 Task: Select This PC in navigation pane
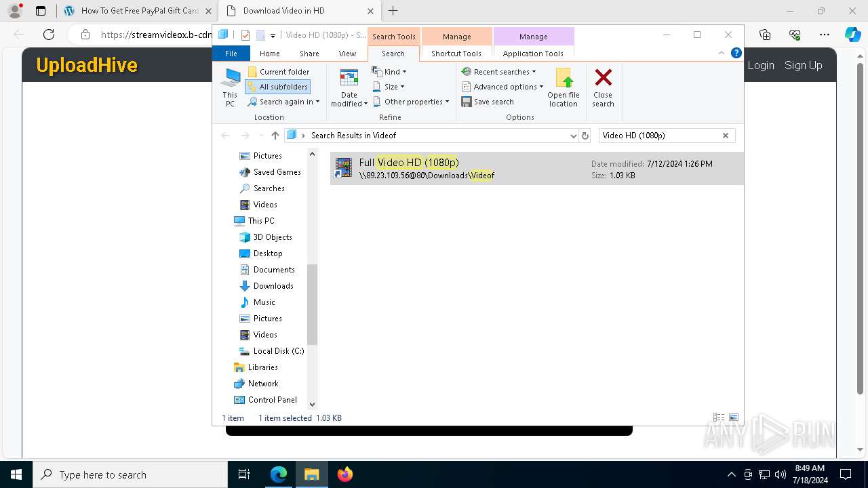pyautogui.click(x=261, y=221)
